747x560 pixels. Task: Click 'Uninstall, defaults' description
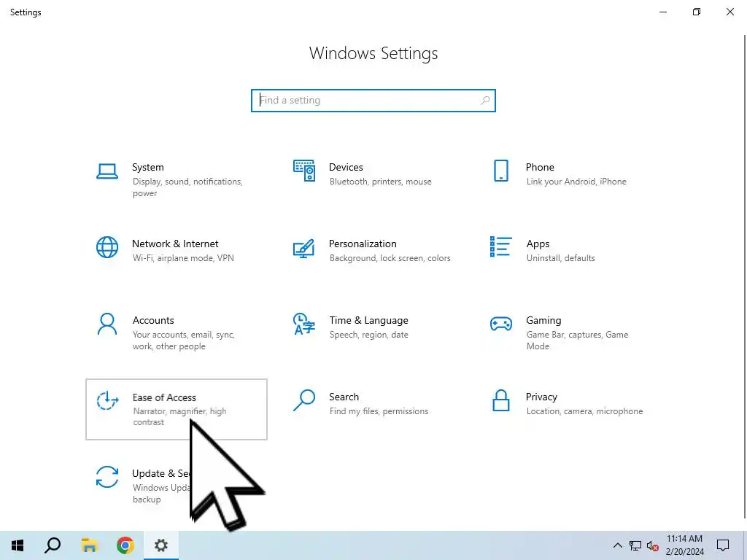(x=561, y=258)
